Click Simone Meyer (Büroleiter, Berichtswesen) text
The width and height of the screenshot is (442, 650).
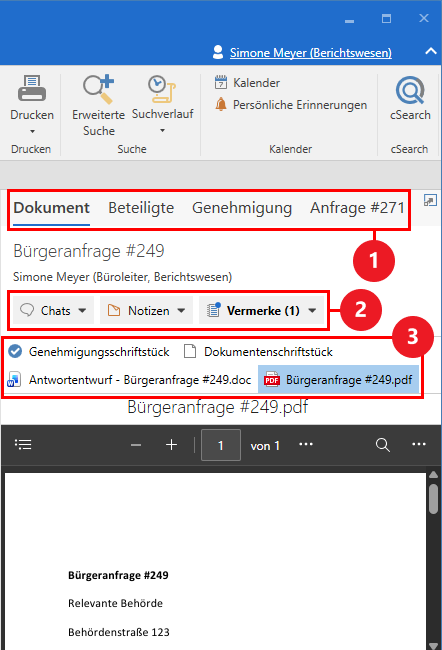click(122, 276)
